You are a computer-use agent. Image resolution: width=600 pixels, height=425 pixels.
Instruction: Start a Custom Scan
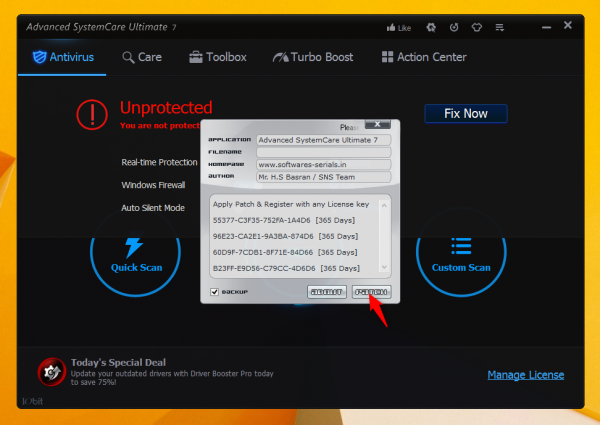tap(461, 252)
